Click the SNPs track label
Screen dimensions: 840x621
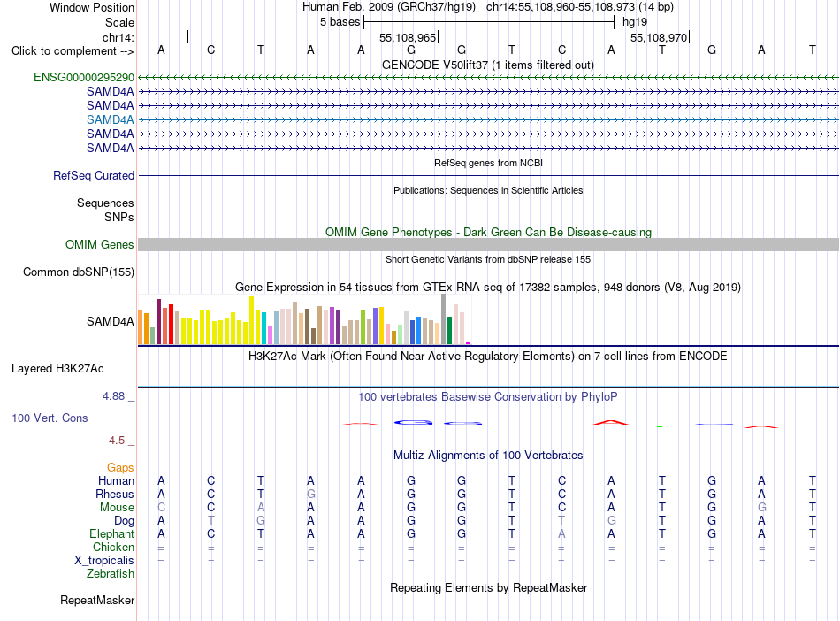(119, 217)
